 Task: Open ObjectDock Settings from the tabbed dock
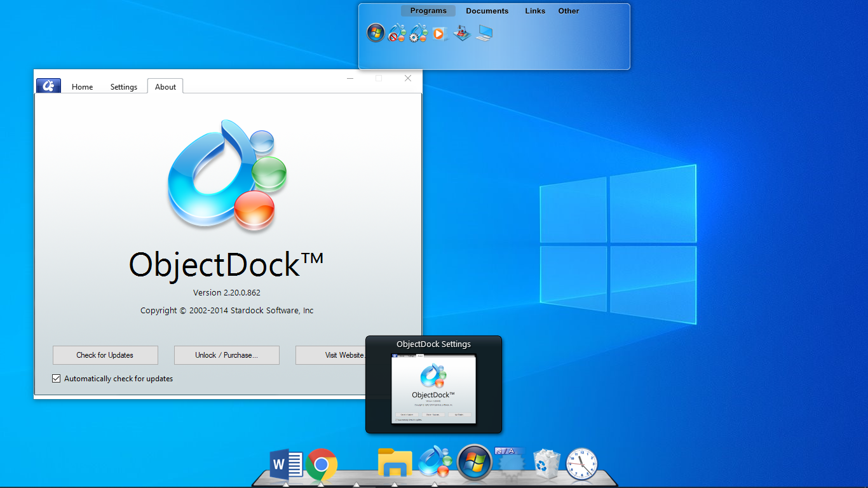(x=417, y=33)
